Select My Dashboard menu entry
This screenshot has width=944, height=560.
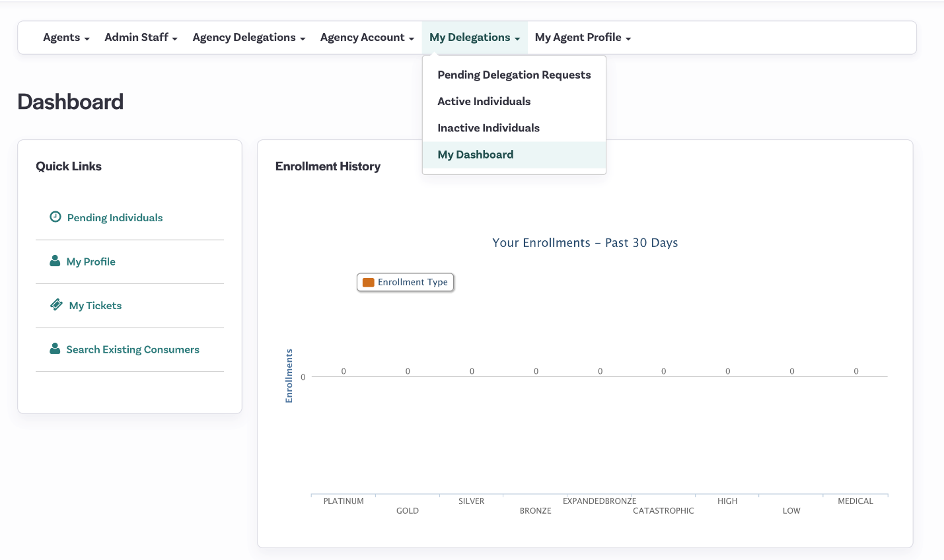tap(514, 155)
